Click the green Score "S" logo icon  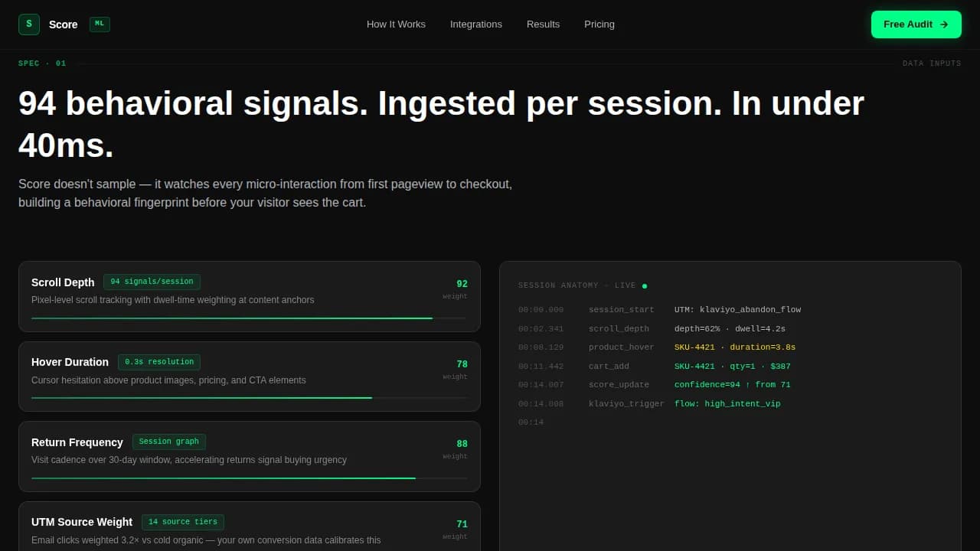click(28, 24)
